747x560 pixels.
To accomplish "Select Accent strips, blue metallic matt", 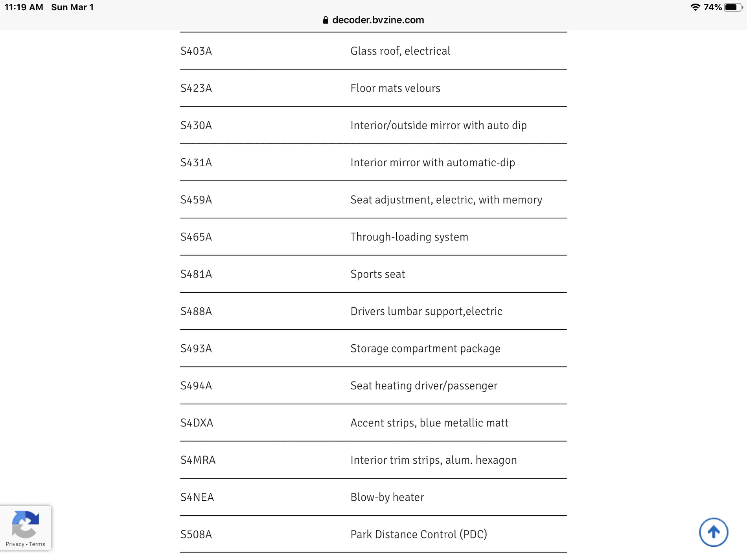I will [x=429, y=423].
